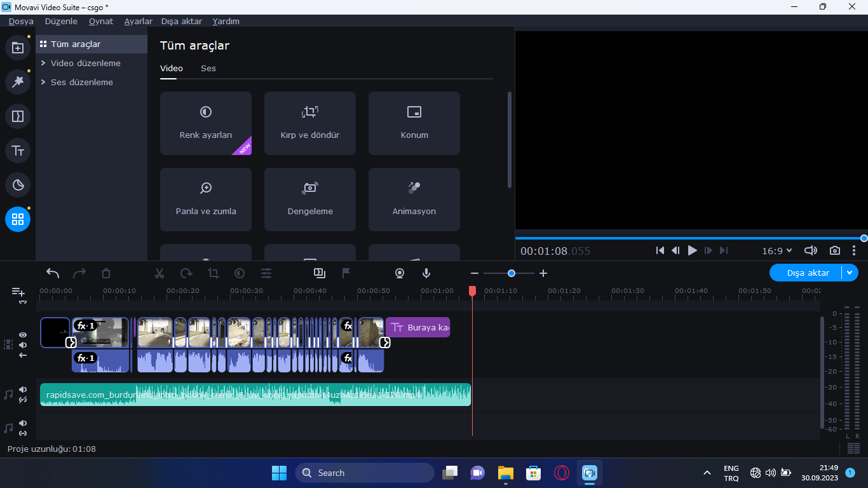Open the Konum overlay tool
868x488 pixels.
pyautogui.click(x=414, y=123)
